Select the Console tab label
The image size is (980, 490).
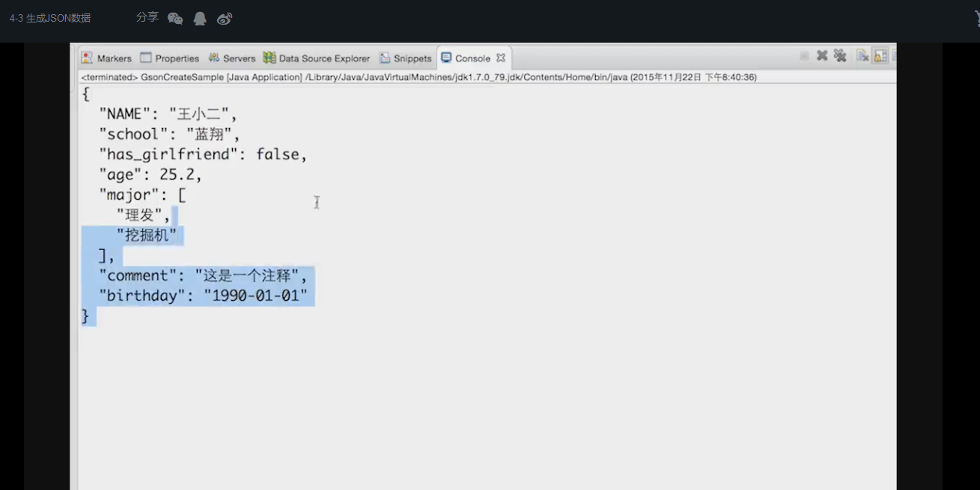pyautogui.click(x=473, y=58)
